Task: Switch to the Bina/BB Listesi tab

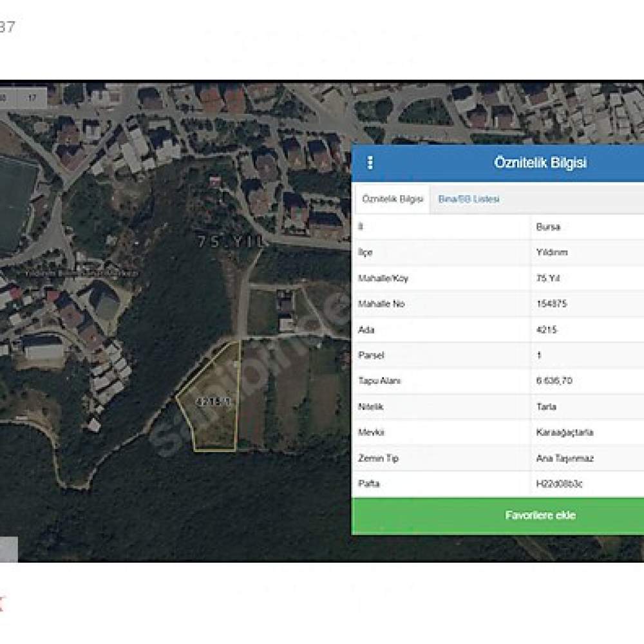Action: click(x=469, y=199)
